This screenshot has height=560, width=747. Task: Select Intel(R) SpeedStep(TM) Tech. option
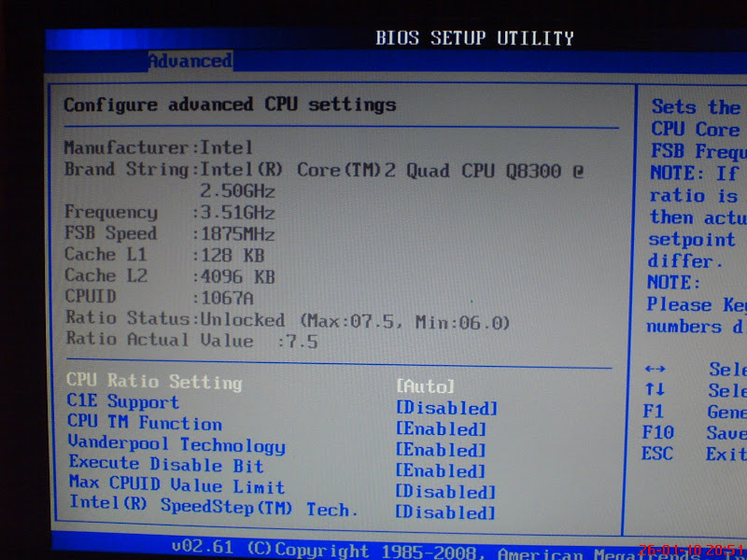pos(214,506)
